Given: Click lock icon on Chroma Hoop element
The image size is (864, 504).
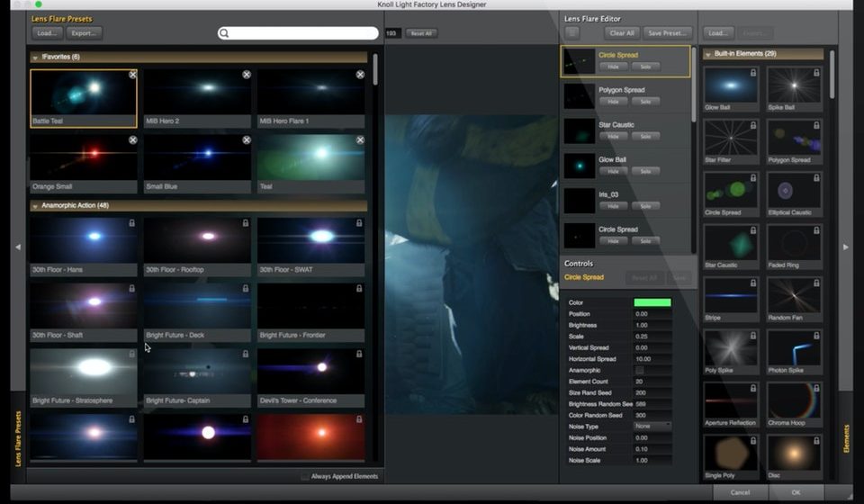Looking at the screenshot, I should point(816,388).
